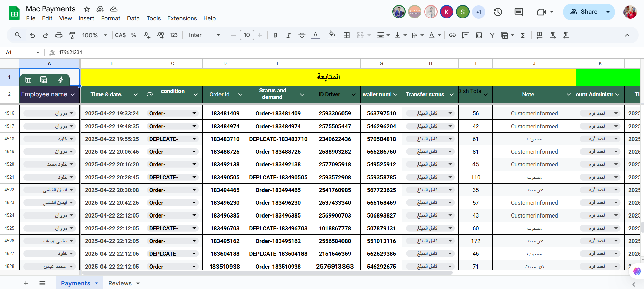Redo the last action
This screenshot has width=644, height=289.
tap(45, 35)
